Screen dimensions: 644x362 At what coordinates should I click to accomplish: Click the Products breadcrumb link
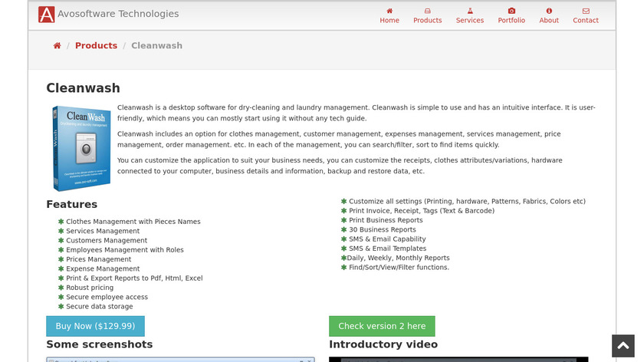tap(96, 45)
